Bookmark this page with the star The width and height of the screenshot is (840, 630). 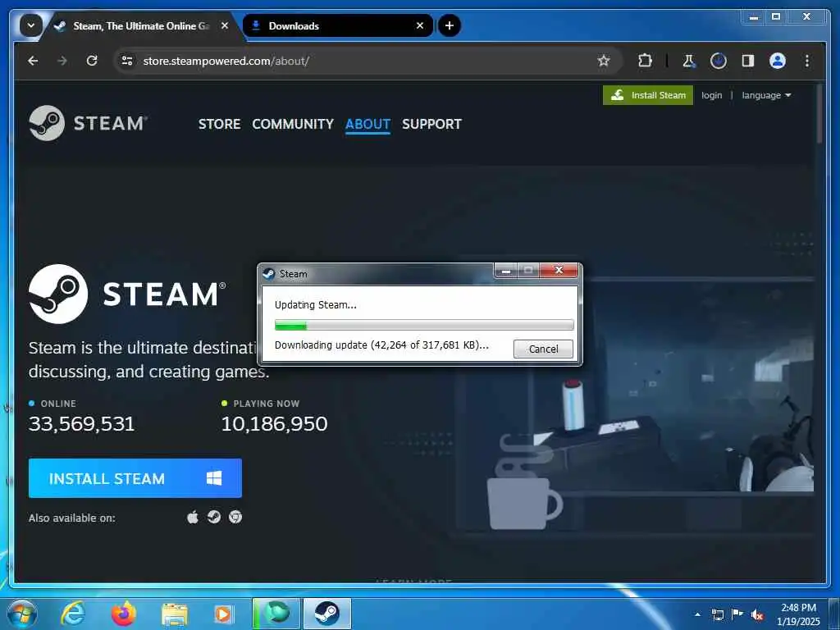point(604,61)
